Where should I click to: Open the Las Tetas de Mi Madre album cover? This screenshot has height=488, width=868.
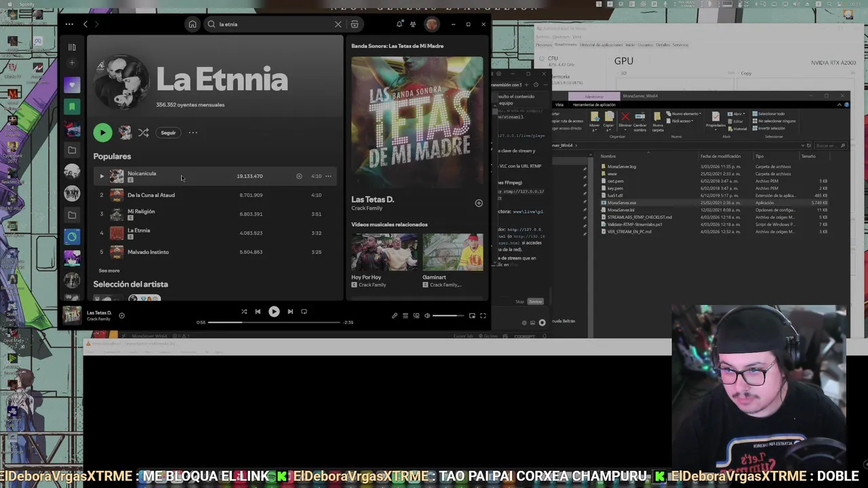point(417,121)
